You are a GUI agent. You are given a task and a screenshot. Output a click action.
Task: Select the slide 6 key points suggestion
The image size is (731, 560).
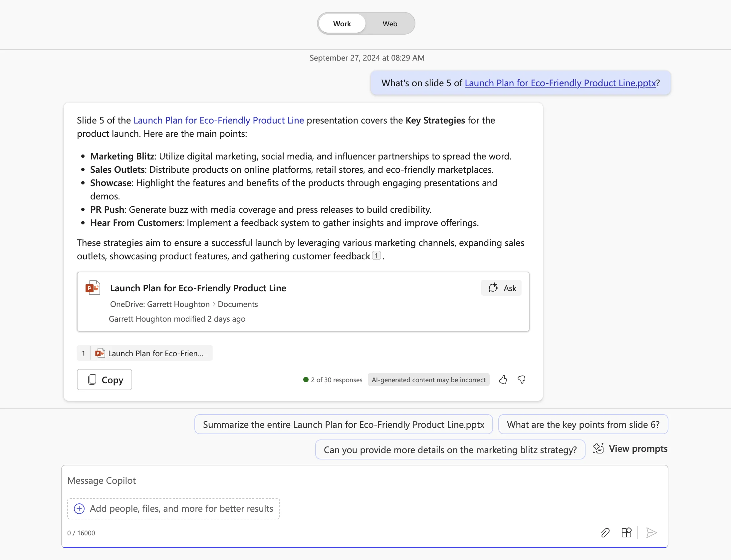(x=583, y=424)
